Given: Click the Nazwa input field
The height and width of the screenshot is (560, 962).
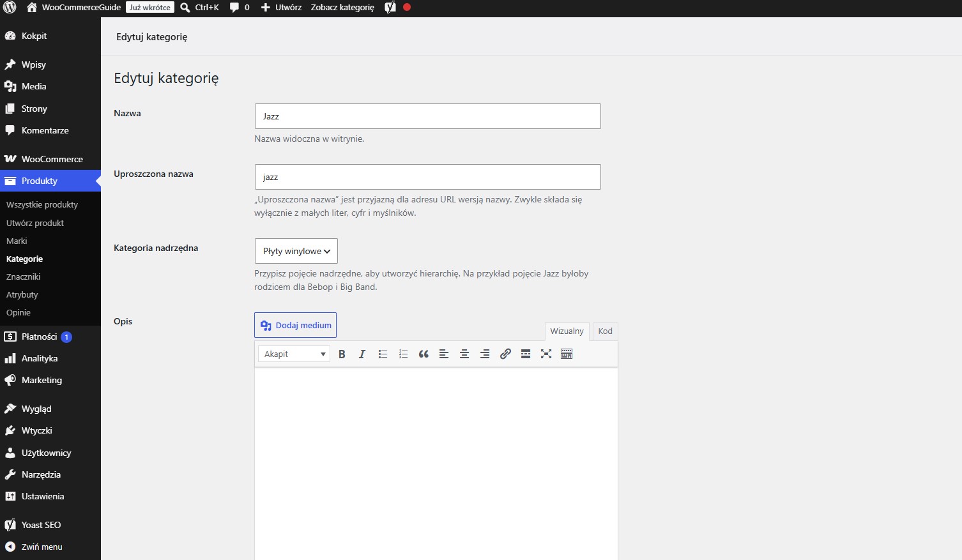Looking at the screenshot, I should 427,116.
